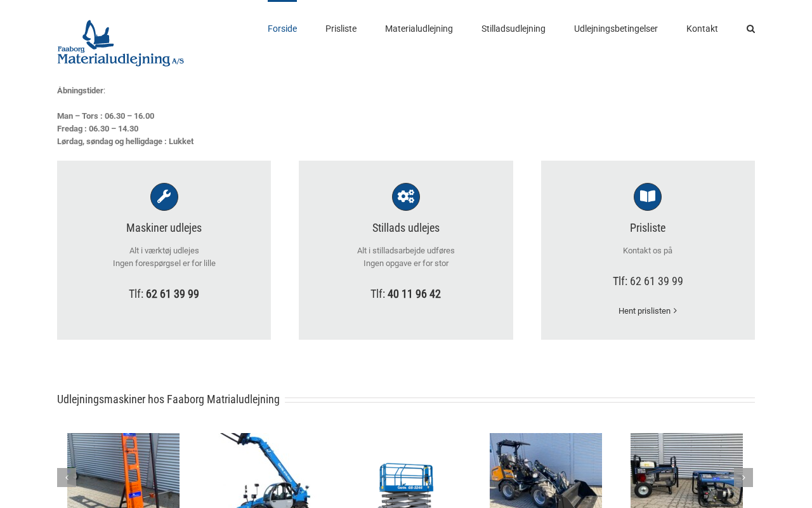Open the orange ladder machine thumbnail
812x508 pixels.
pyautogui.click(x=123, y=471)
